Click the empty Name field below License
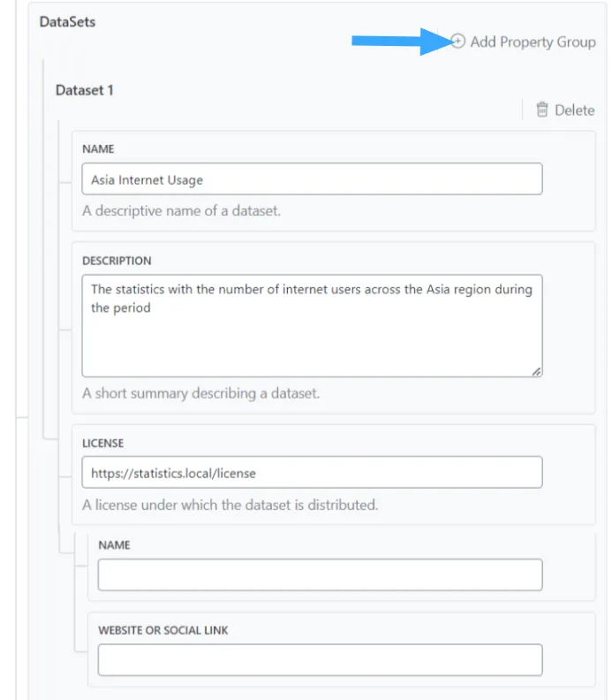The width and height of the screenshot is (612, 700). coord(320,574)
